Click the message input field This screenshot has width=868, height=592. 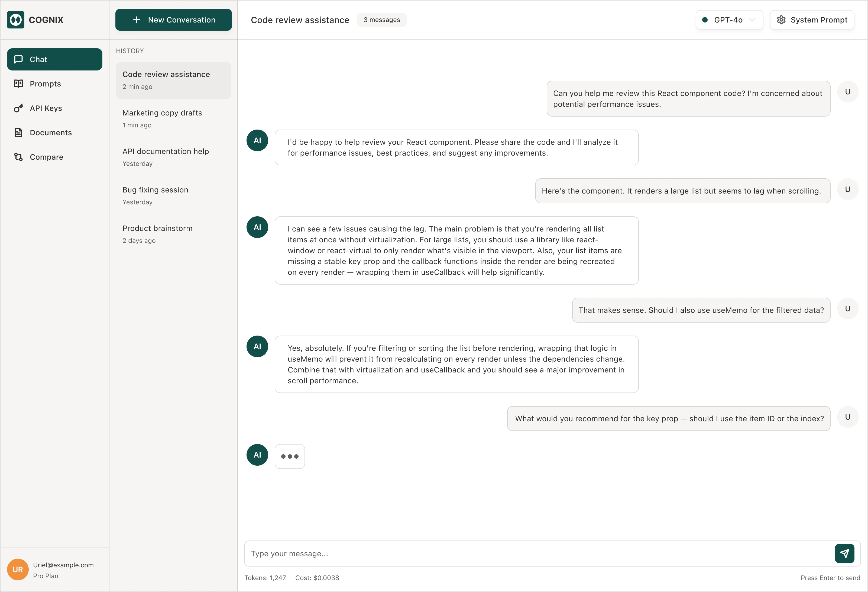point(538,553)
